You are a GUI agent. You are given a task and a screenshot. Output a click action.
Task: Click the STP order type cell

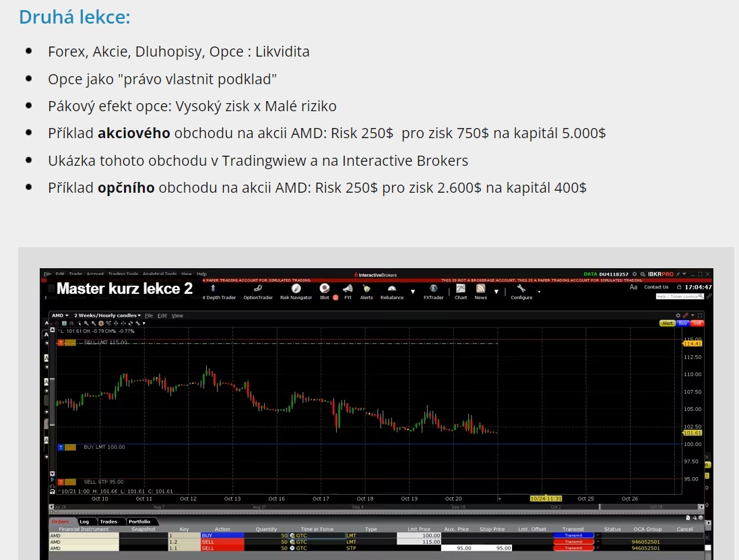tap(371, 548)
